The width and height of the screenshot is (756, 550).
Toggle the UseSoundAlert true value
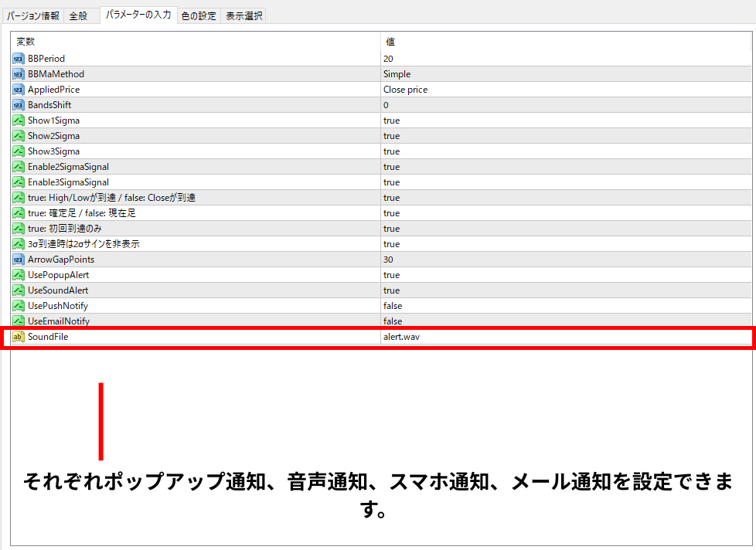coord(391,290)
